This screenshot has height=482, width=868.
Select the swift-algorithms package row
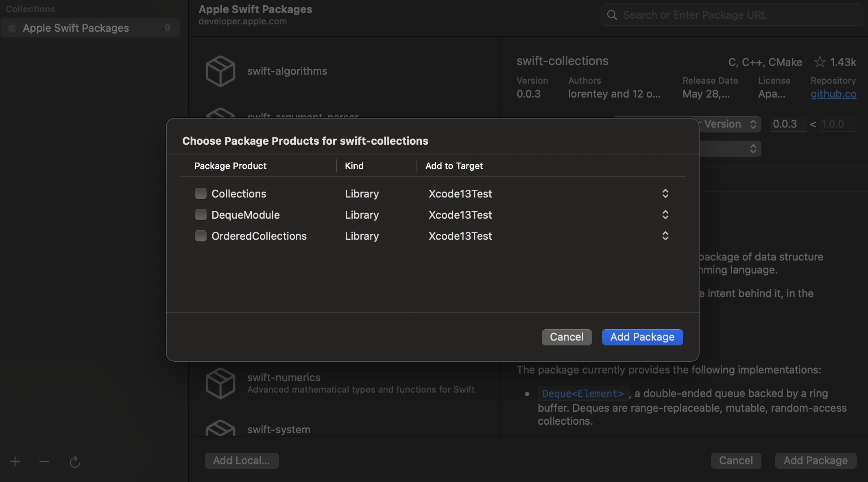pos(344,71)
